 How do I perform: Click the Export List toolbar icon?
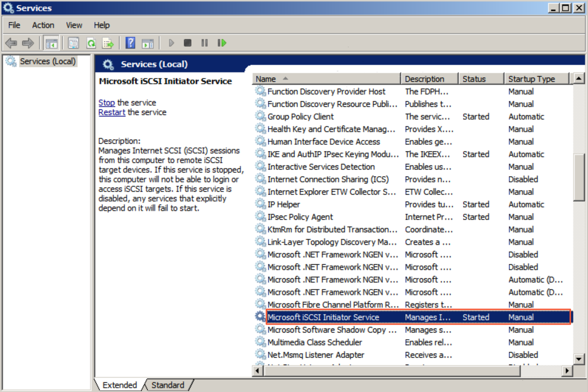[x=108, y=43]
